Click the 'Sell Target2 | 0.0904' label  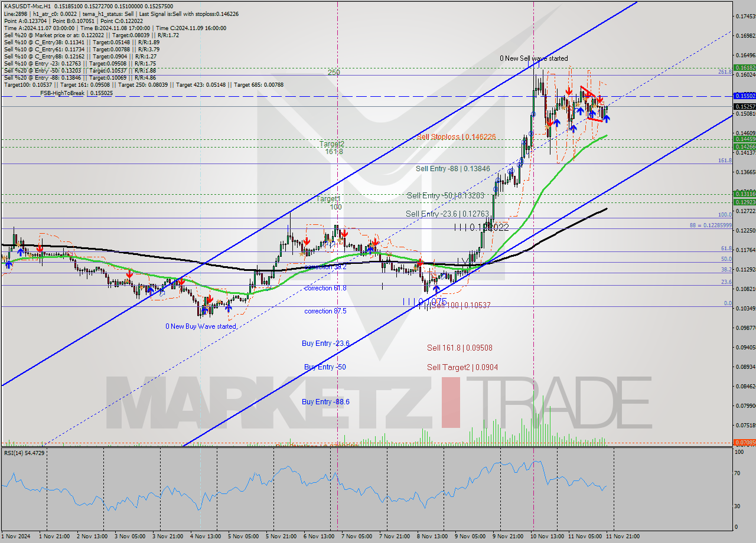pyautogui.click(x=462, y=367)
